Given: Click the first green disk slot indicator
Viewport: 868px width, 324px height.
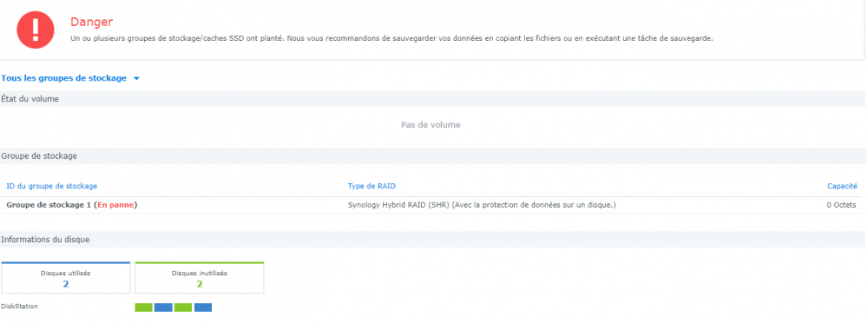Looking at the screenshot, I should coord(143,307).
